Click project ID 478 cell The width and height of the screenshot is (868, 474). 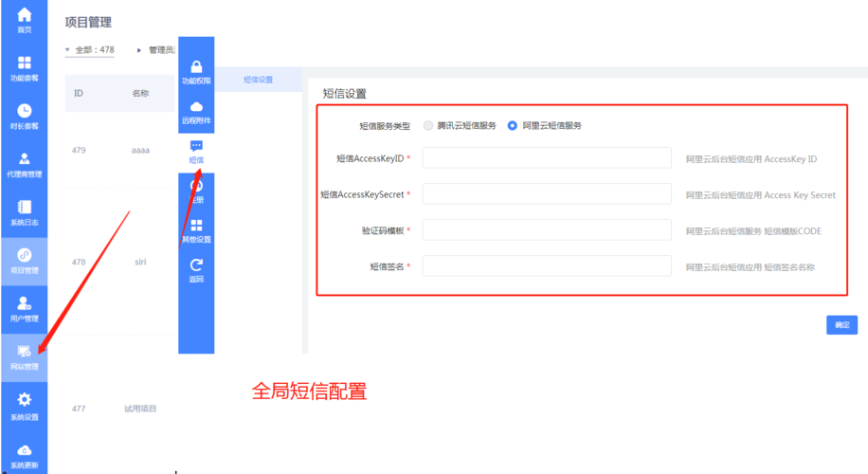[x=79, y=262]
